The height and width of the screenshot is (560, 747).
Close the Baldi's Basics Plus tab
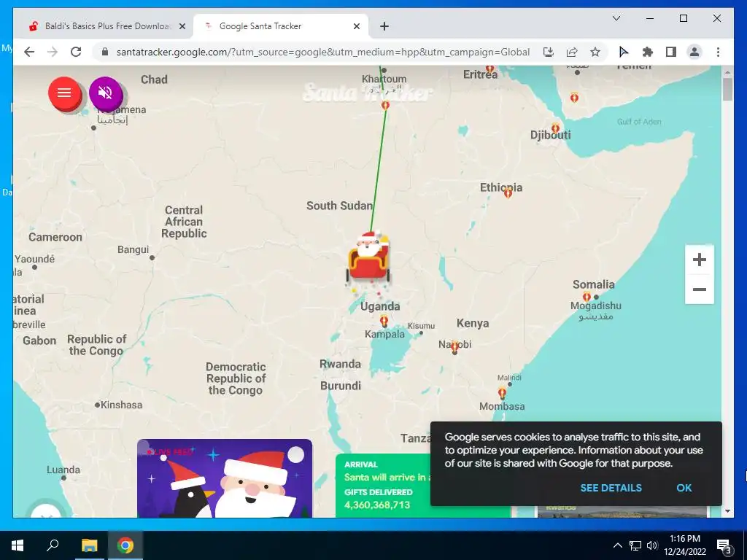coord(182,27)
